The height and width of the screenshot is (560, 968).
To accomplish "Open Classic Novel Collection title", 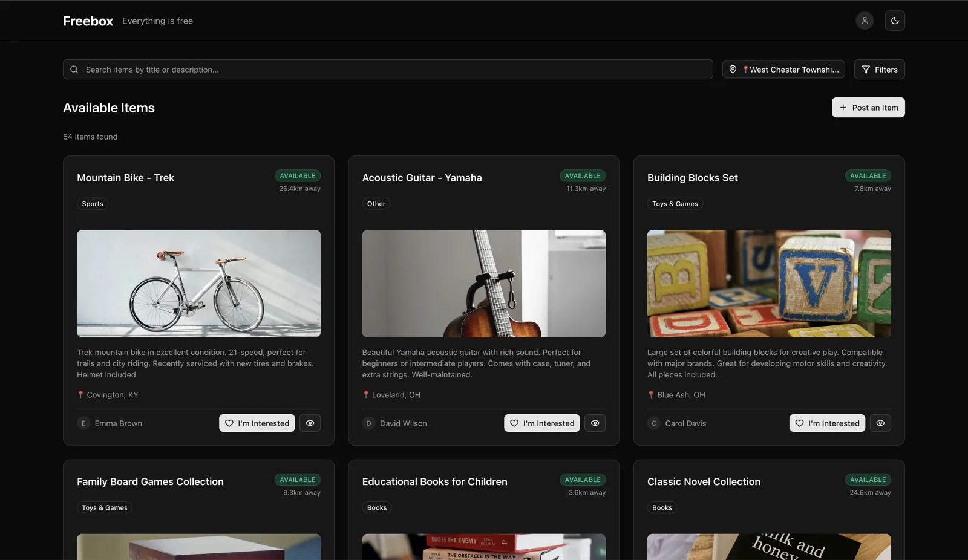I will tap(704, 482).
